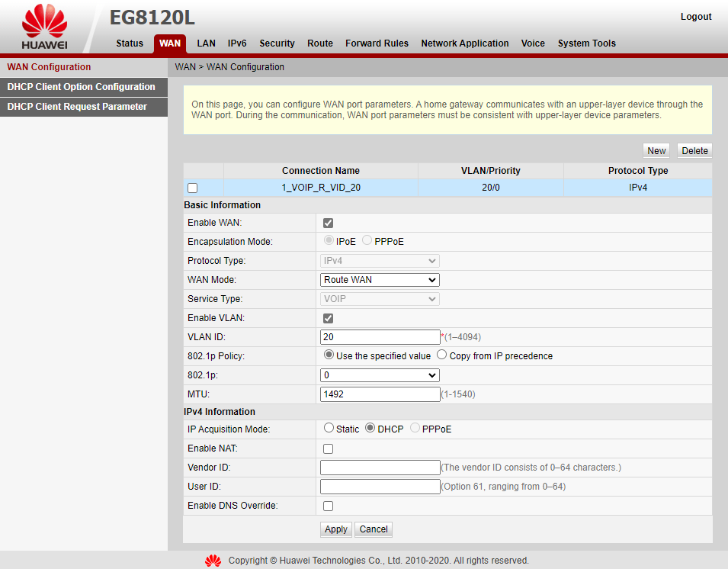This screenshot has width=728, height=569.
Task: Select PPPoE encapsulation mode
Action: [x=367, y=240]
